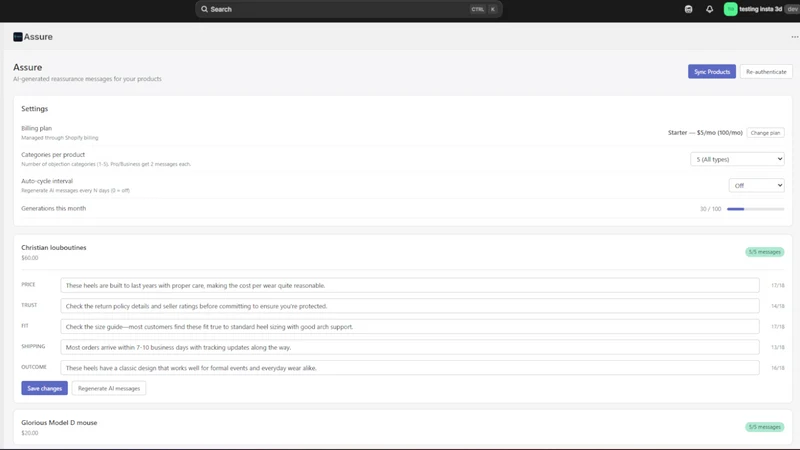Viewport: 800px width, 450px height.
Task: Focus the top Search bar
Action: pyautogui.click(x=348, y=9)
